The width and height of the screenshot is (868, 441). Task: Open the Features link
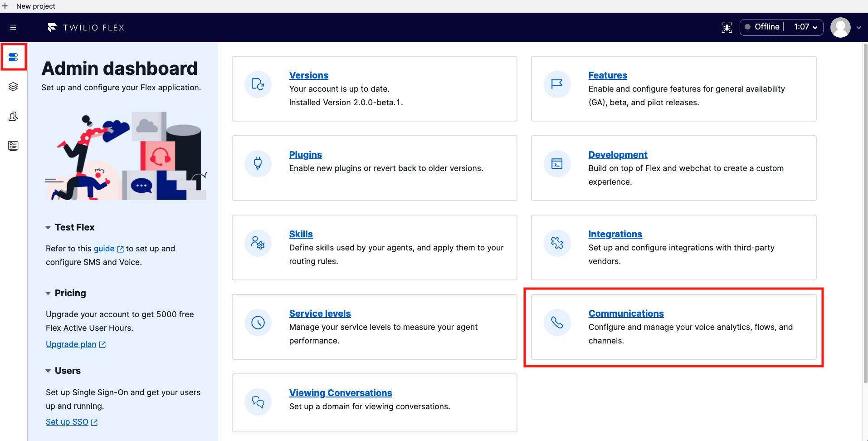pyautogui.click(x=608, y=75)
